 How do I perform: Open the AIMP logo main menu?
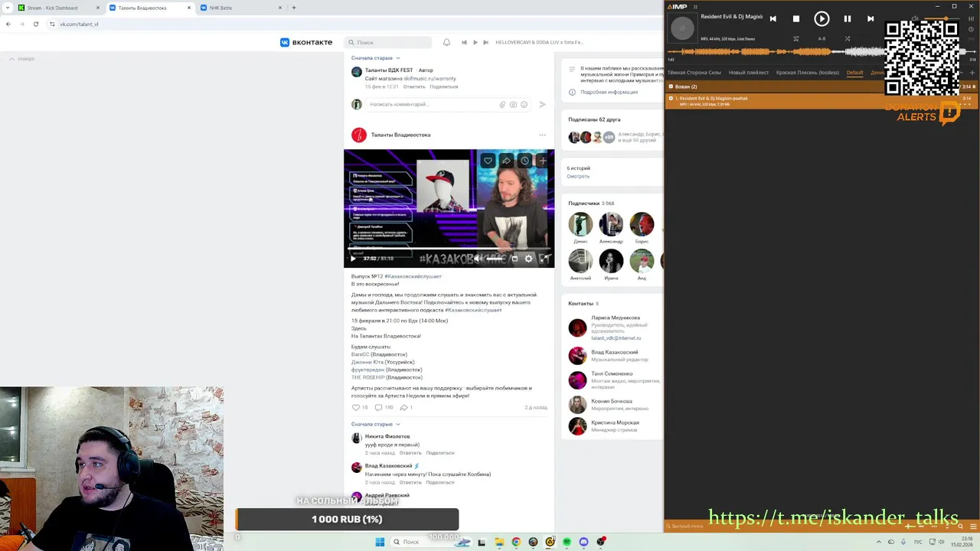(678, 7)
